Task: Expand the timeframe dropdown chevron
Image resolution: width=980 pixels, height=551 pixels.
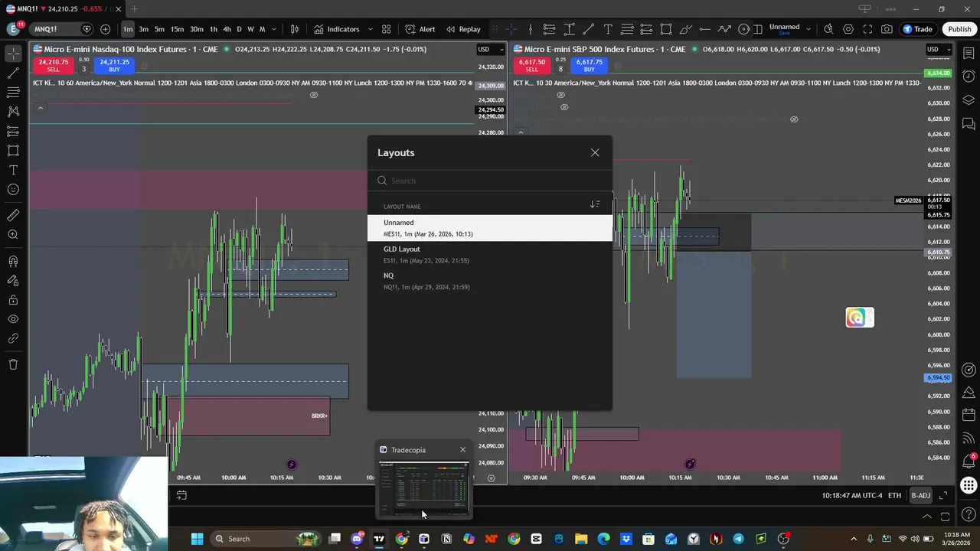Action: pos(274,29)
